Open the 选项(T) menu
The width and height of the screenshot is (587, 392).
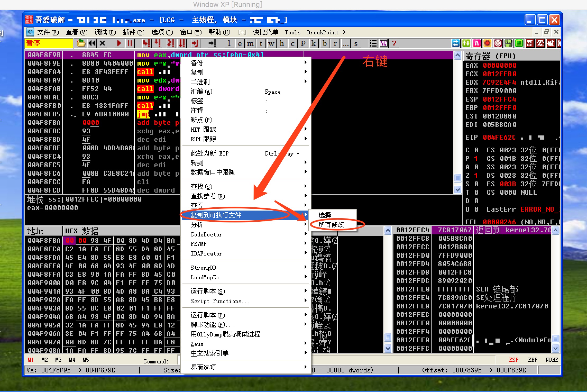[x=162, y=32]
